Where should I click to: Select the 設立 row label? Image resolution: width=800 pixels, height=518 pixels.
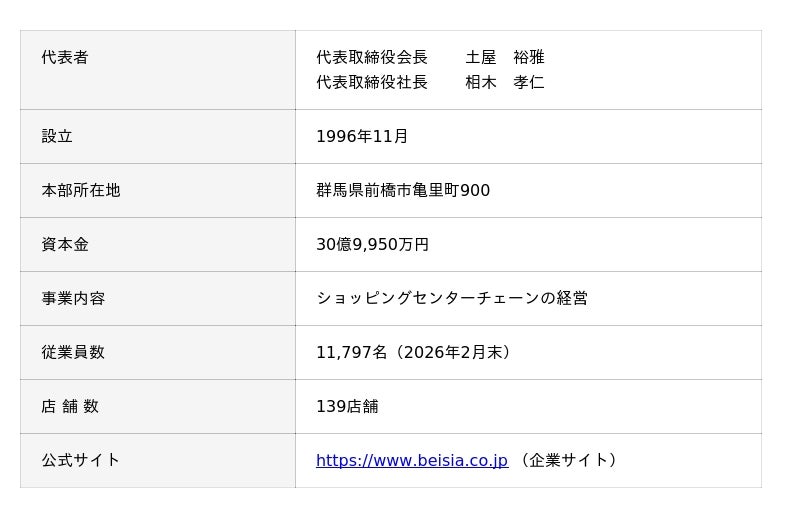158,136
